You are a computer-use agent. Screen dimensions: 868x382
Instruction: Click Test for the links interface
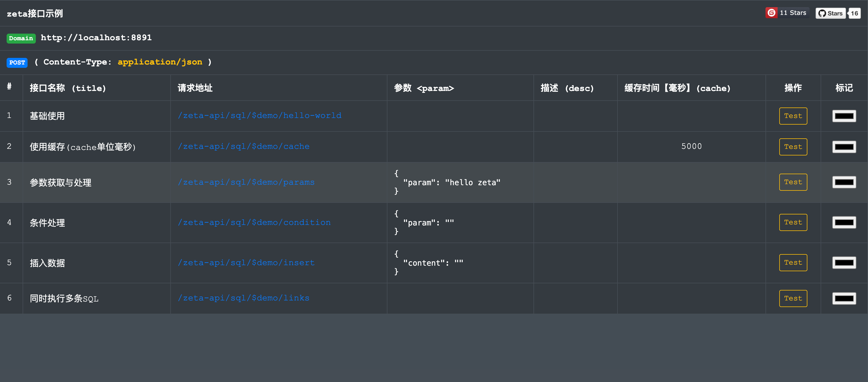point(793,298)
